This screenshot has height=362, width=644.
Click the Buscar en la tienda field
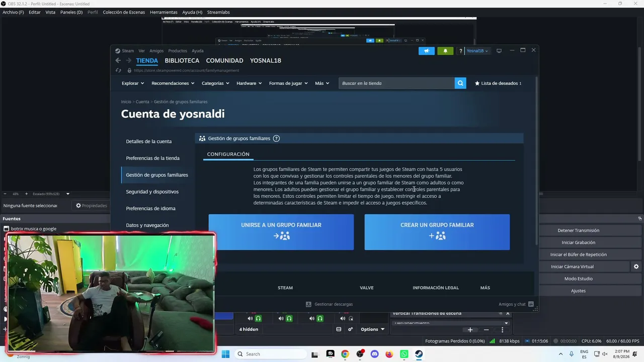click(396, 83)
